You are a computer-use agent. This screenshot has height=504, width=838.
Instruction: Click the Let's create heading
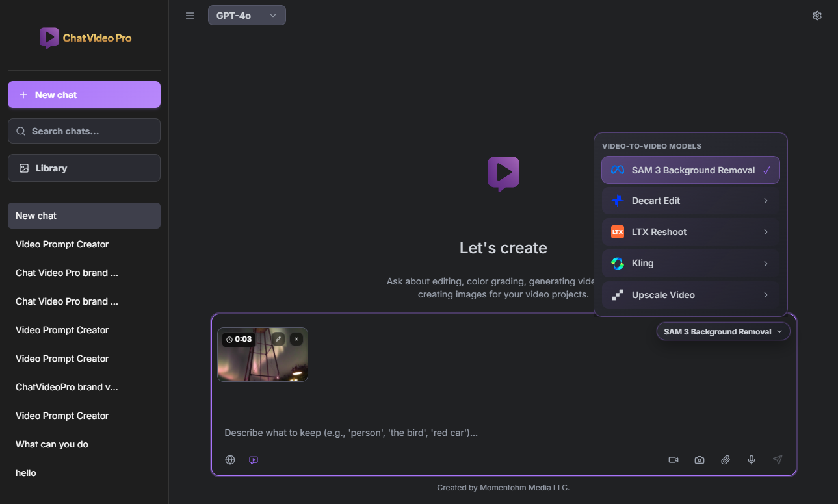[x=503, y=247]
